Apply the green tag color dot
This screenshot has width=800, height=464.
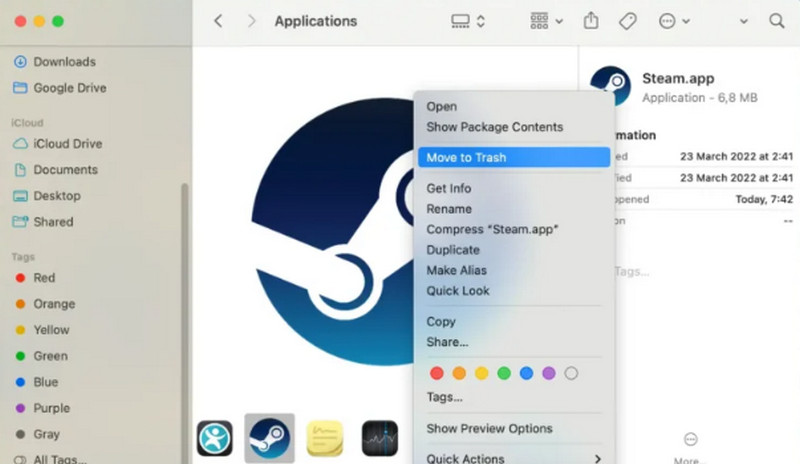(504, 373)
